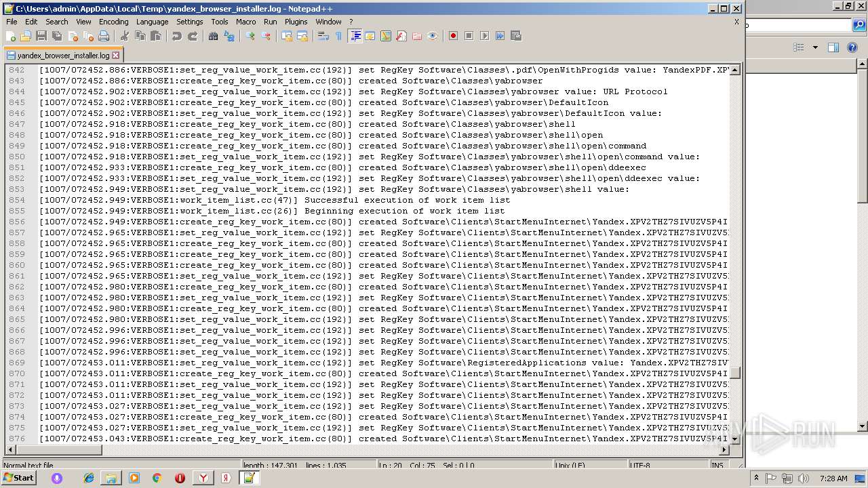
Task: Click the editor's vertical scrollbar down arrow
Action: tap(734, 439)
